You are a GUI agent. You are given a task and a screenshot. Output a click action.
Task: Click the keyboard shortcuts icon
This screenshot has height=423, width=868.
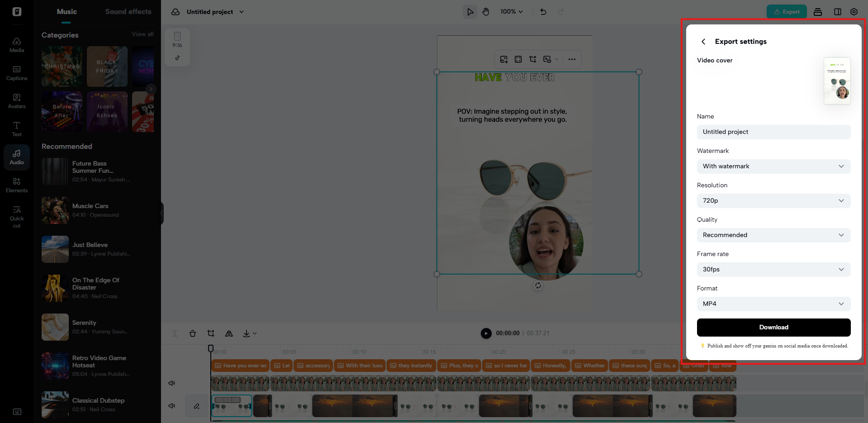click(17, 412)
